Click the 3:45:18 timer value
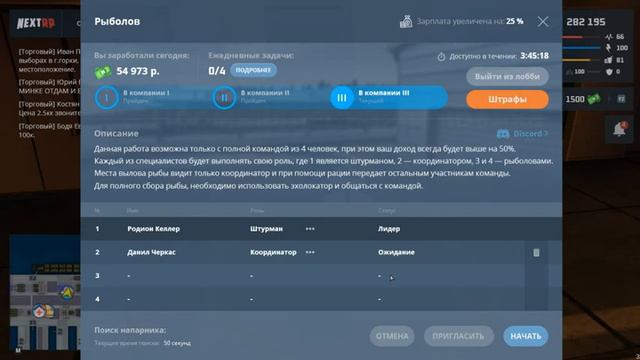 click(x=534, y=56)
